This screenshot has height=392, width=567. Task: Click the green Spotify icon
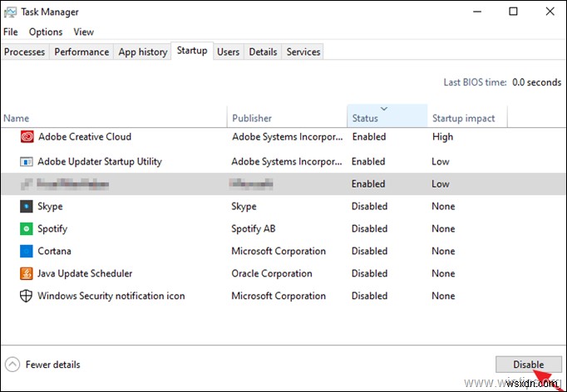tap(27, 228)
